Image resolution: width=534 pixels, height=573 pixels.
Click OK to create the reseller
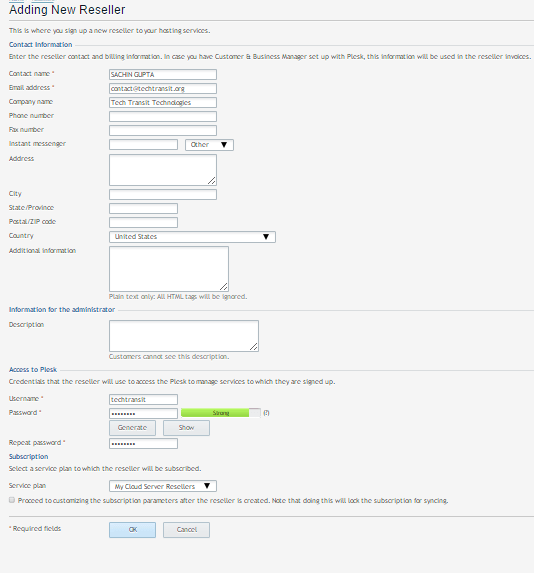point(132,530)
